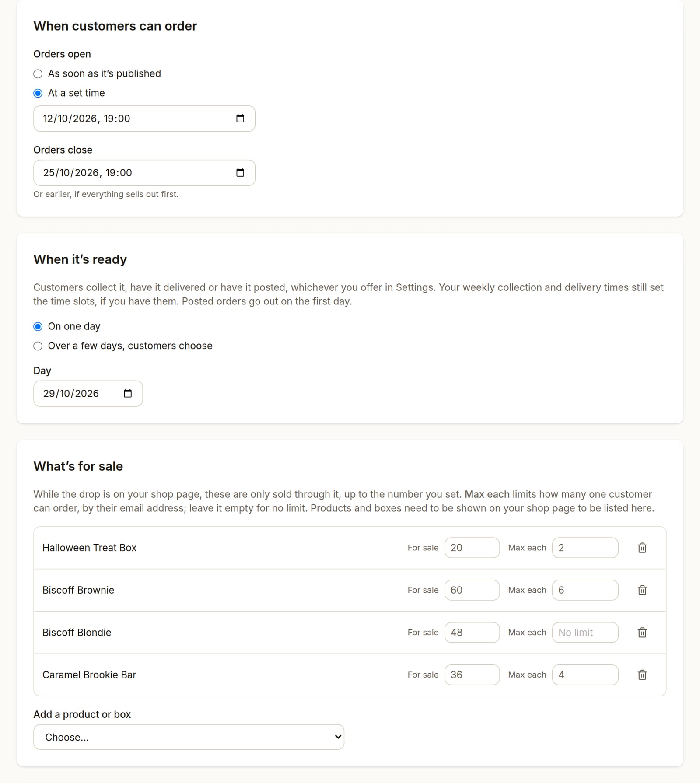Click 'Or earlier, if everything sells out first.' note
The height and width of the screenshot is (783, 700).
pos(106,194)
